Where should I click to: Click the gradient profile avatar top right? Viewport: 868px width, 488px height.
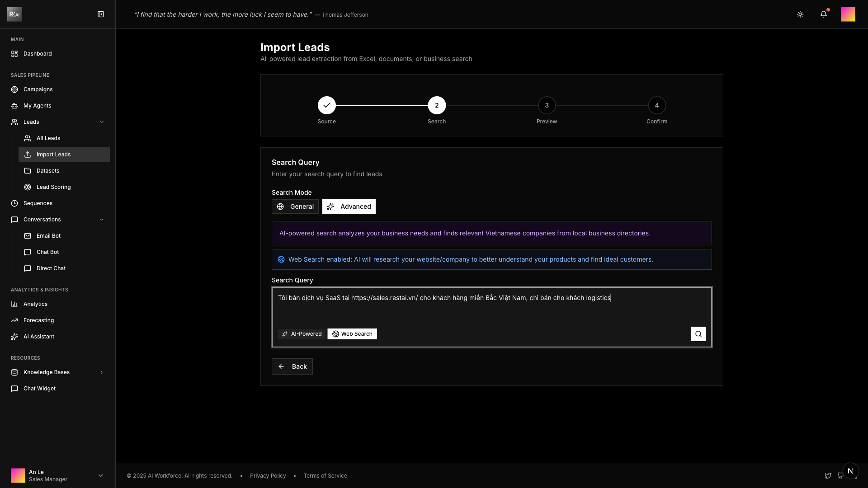click(x=848, y=14)
